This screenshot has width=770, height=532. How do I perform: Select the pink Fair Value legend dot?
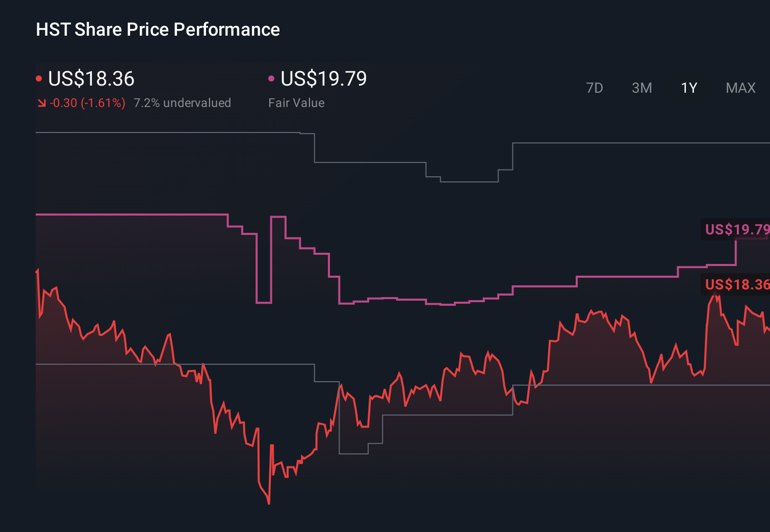pos(272,78)
